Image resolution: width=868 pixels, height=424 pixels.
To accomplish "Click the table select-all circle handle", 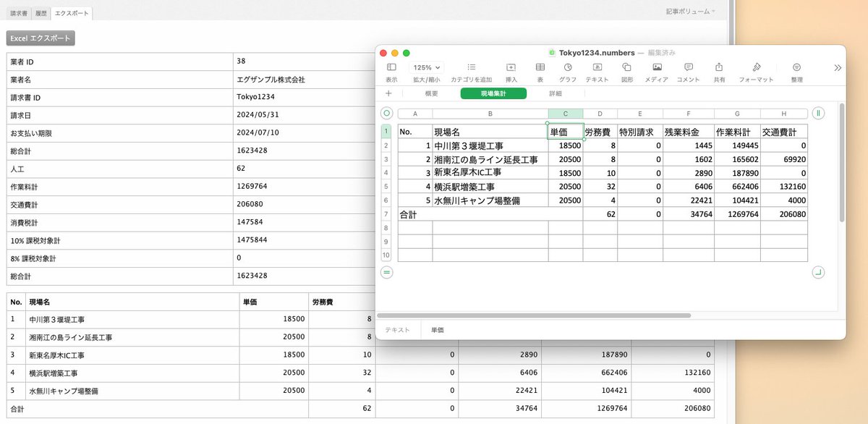I will (x=386, y=113).
